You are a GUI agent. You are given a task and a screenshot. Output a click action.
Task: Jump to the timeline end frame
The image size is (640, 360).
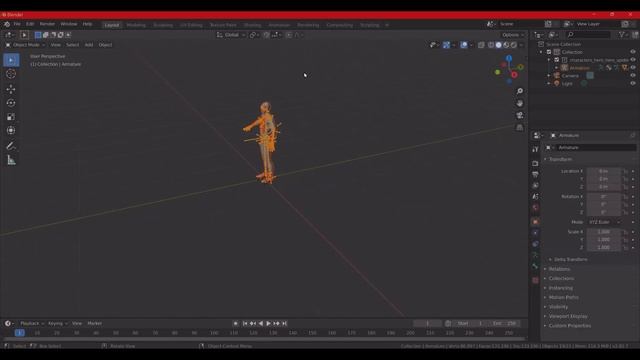click(284, 323)
